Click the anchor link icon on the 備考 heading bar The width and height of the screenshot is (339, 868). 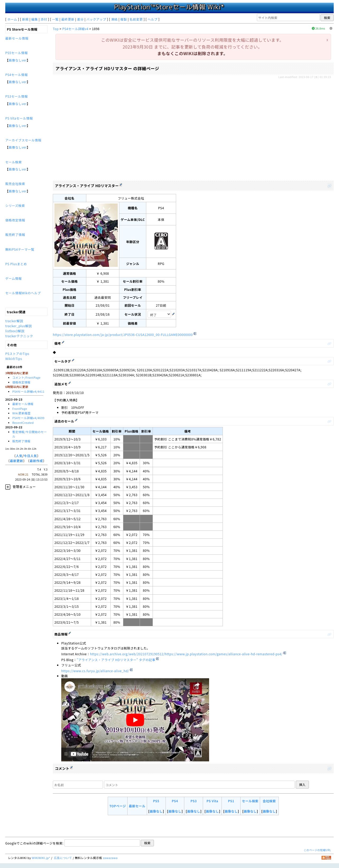click(329, 344)
